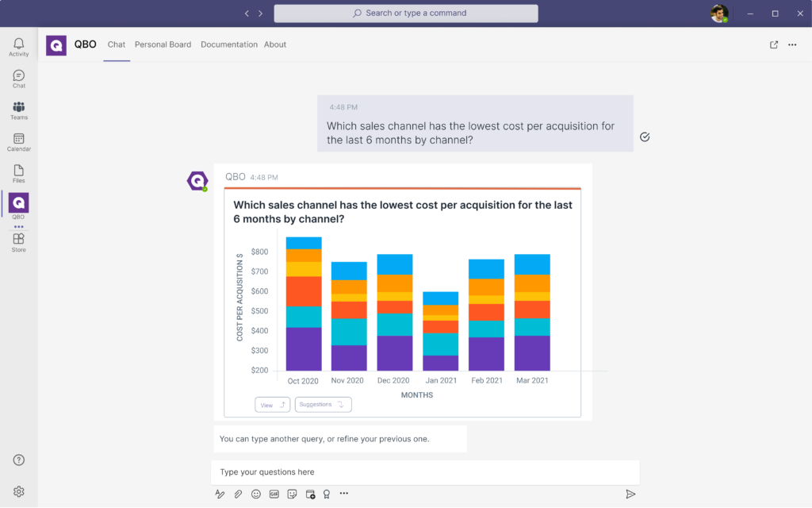Open the emoji picker
The width and height of the screenshot is (812, 508).
pos(256,494)
